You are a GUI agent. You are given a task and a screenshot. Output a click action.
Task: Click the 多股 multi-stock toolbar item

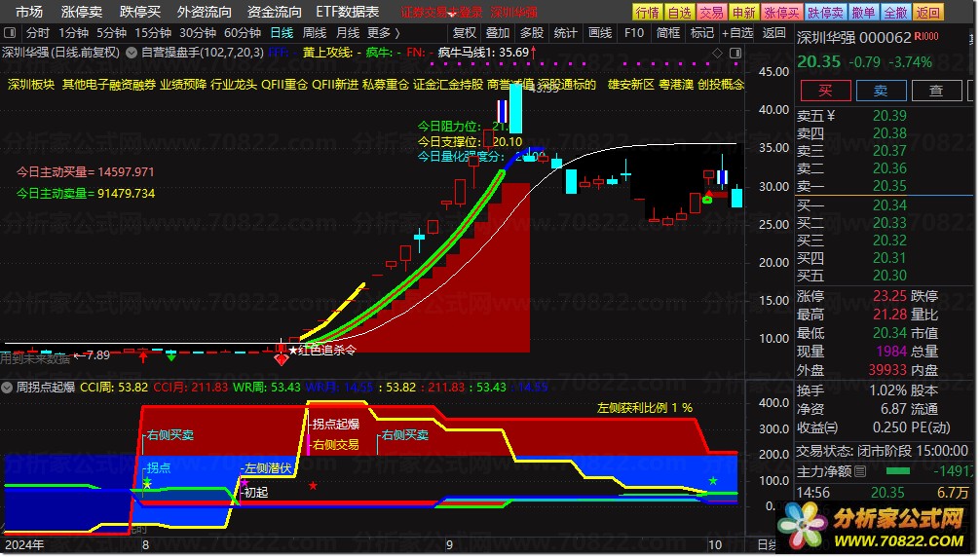click(532, 32)
